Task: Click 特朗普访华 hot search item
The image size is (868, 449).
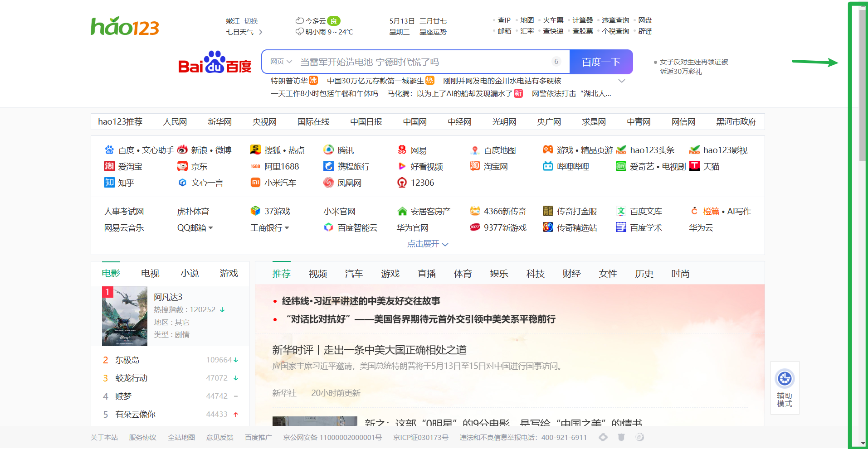Action: tap(289, 81)
